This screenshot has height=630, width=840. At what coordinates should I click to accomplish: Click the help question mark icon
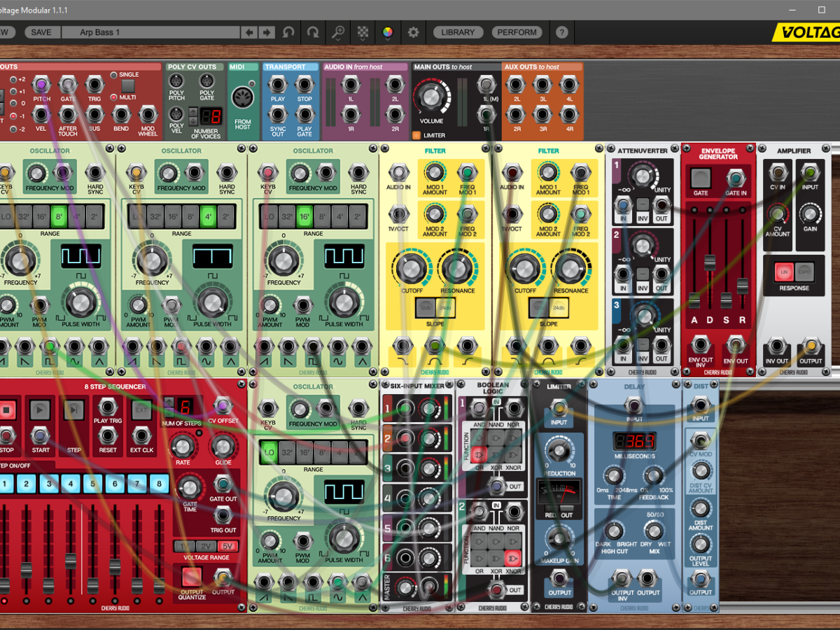coord(561,32)
